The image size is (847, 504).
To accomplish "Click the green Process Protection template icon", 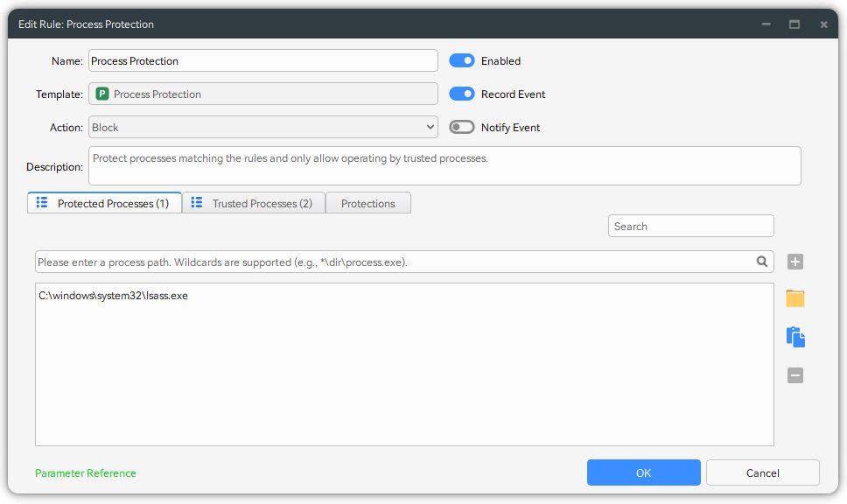I will point(102,94).
